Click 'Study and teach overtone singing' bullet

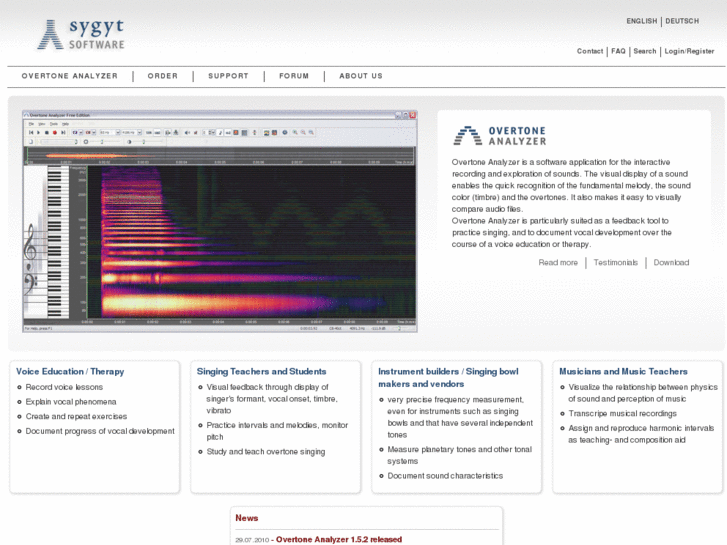coord(266,452)
